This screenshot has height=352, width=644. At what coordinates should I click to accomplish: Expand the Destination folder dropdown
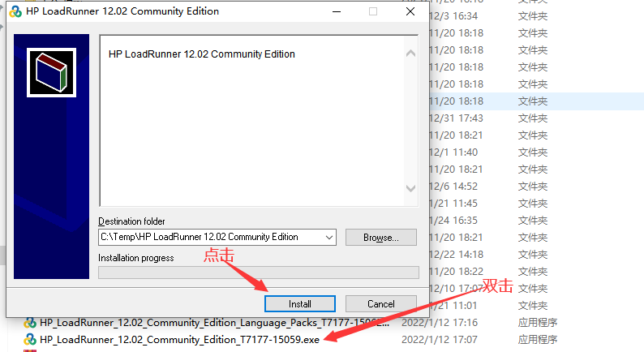pos(329,238)
